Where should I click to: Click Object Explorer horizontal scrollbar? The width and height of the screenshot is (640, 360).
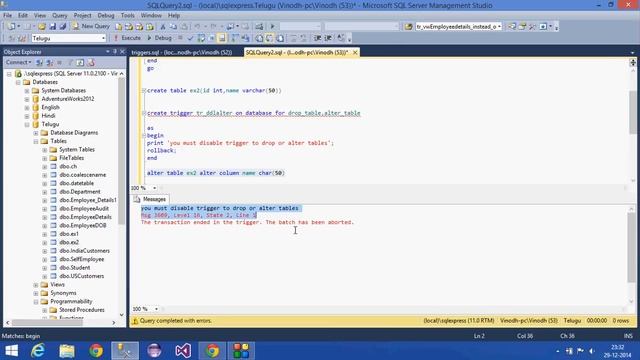pos(47,322)
